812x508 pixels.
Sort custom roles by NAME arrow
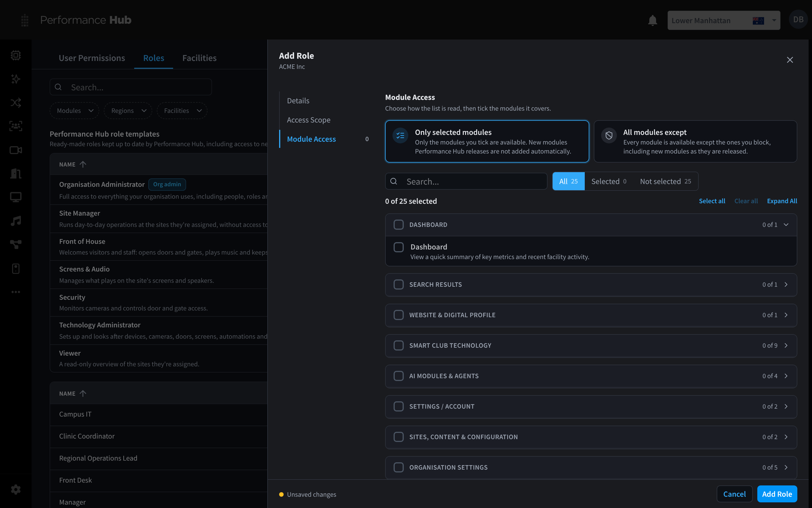pos(83,393)
